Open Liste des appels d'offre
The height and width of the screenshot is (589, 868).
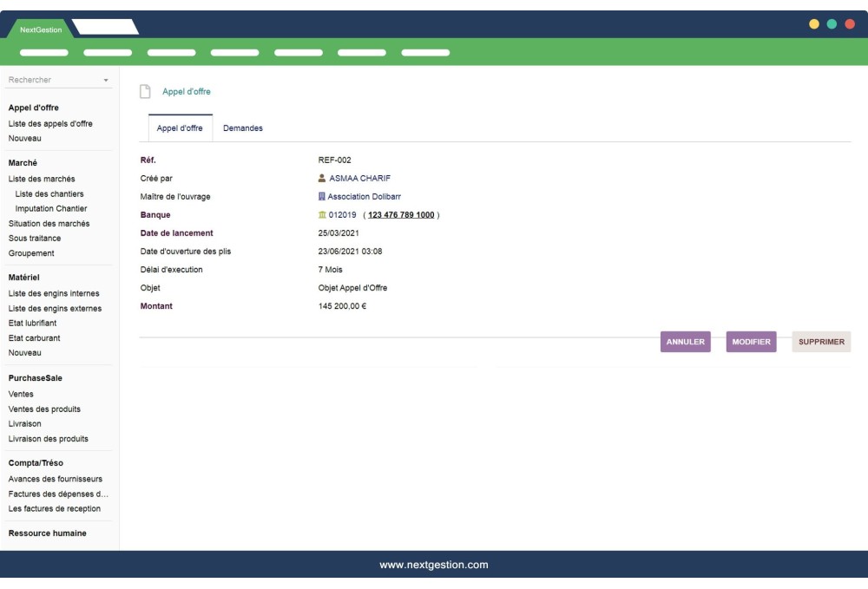[x=52, y=122]
